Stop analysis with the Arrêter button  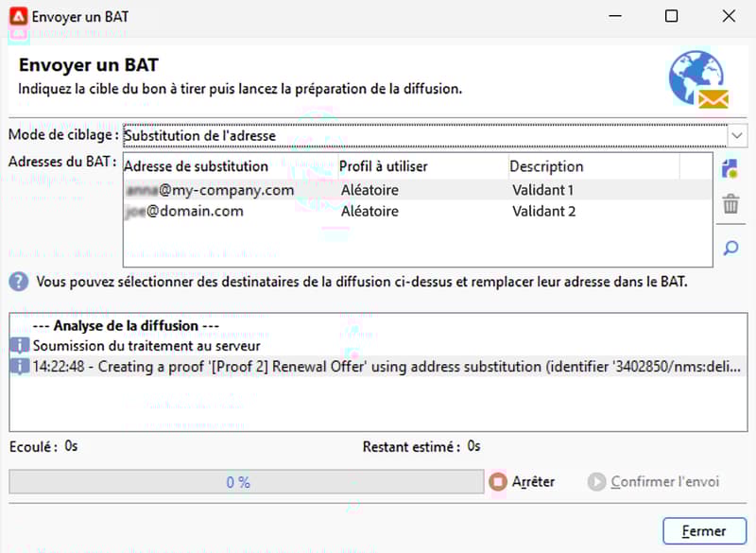(x=522, y=482)
